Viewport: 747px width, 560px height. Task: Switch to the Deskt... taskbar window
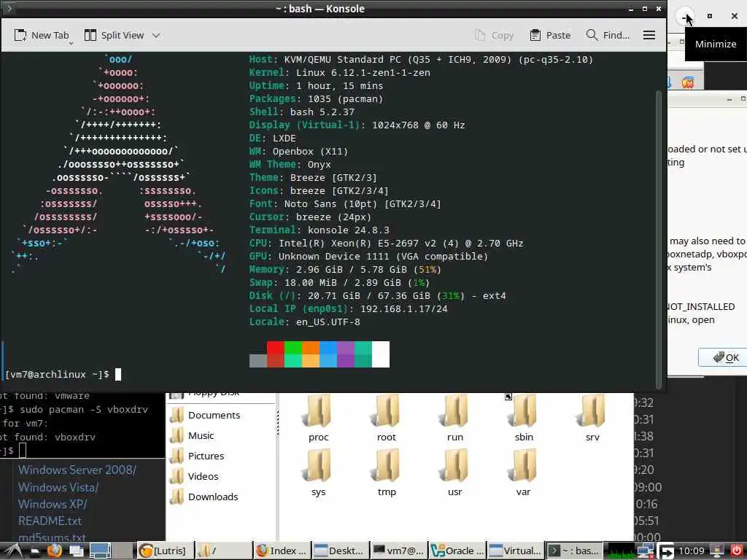click(x=341, y=551)
